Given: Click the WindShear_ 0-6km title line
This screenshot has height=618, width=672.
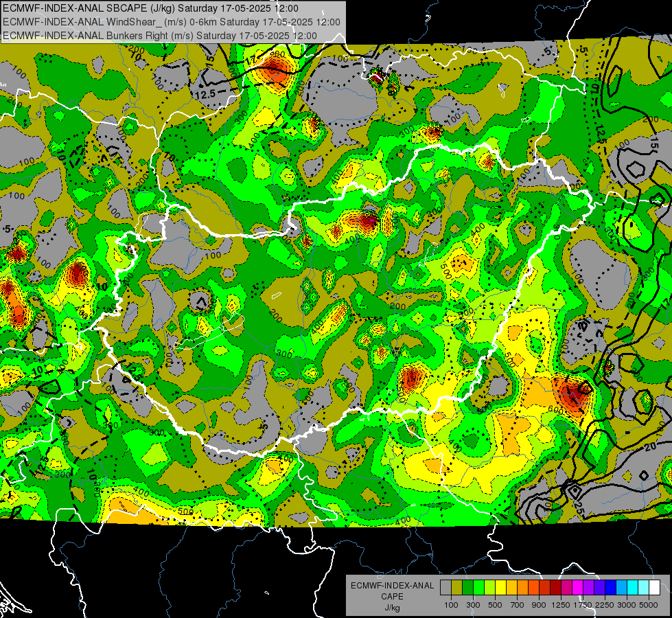Looking at the screenshot, I should (172, 22).
